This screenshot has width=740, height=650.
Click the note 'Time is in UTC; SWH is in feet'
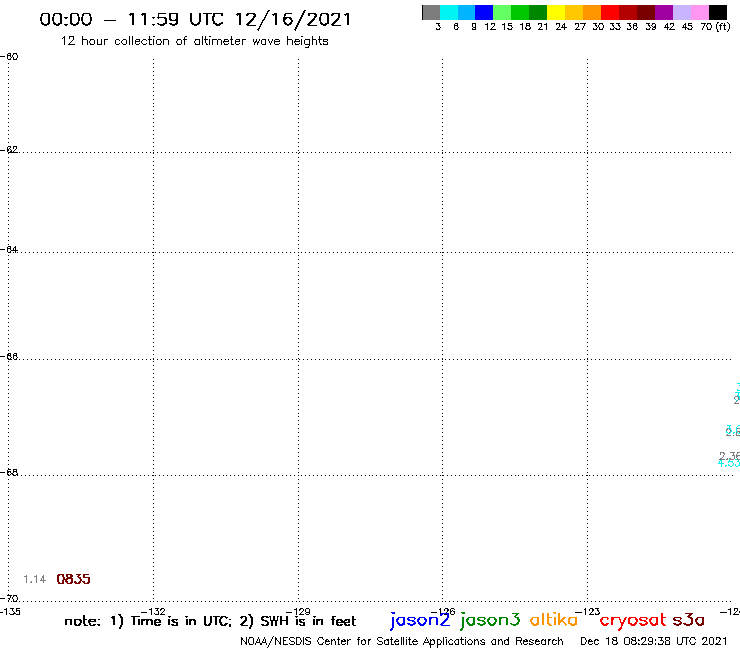[210, 621]
